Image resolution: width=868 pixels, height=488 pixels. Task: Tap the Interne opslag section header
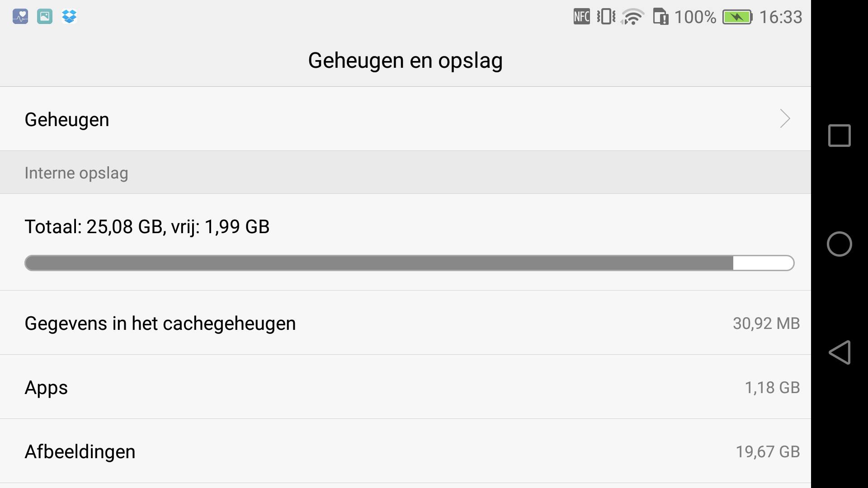pyautogui.click(x=76, y=173)
